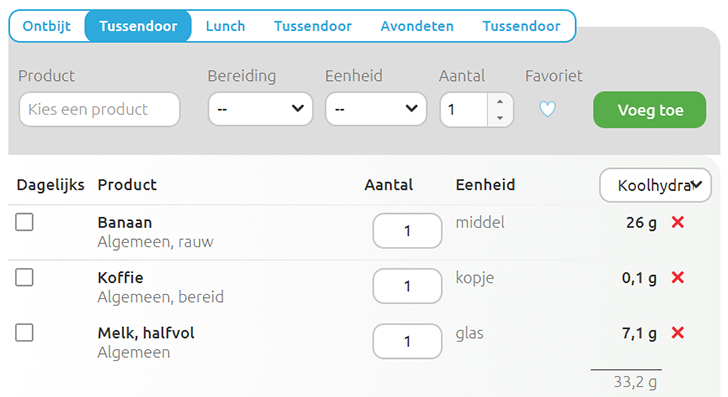The image size is (728, 397).
Task: Go to the Avondeten tab
Action: pos(417,26)
